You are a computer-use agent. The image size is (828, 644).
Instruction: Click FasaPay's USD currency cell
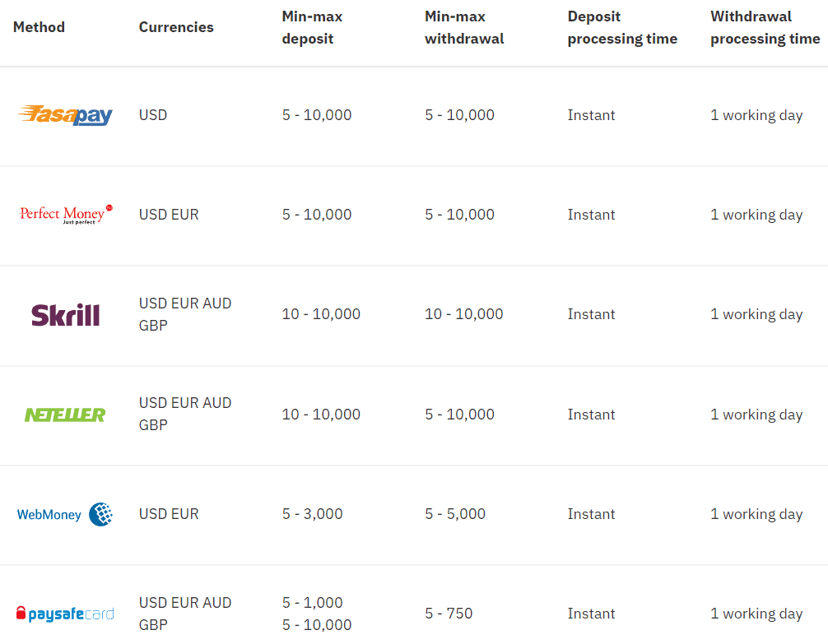point(153,115)
